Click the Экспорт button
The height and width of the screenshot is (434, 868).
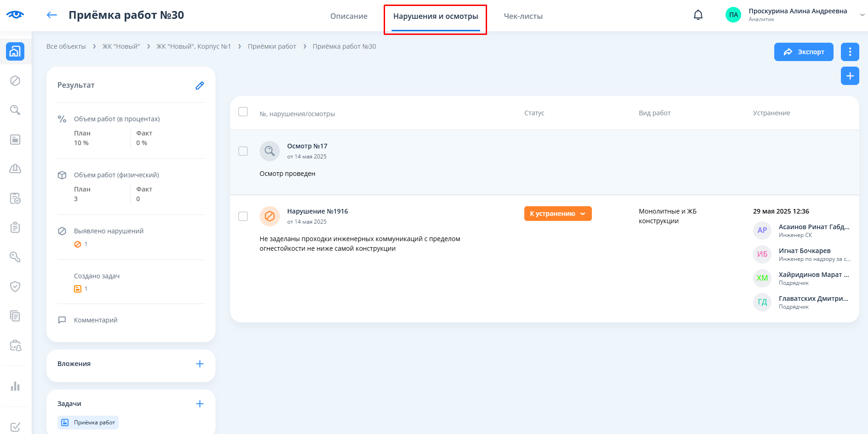coord(803,52)
